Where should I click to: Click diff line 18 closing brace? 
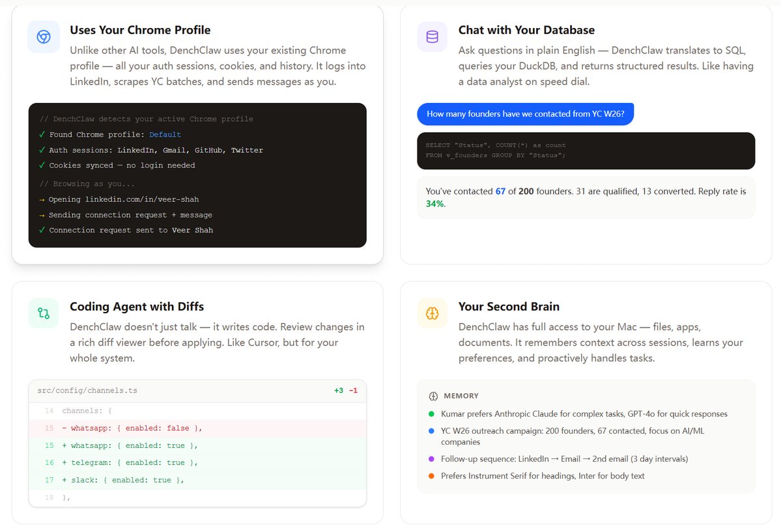pos(197,497)
